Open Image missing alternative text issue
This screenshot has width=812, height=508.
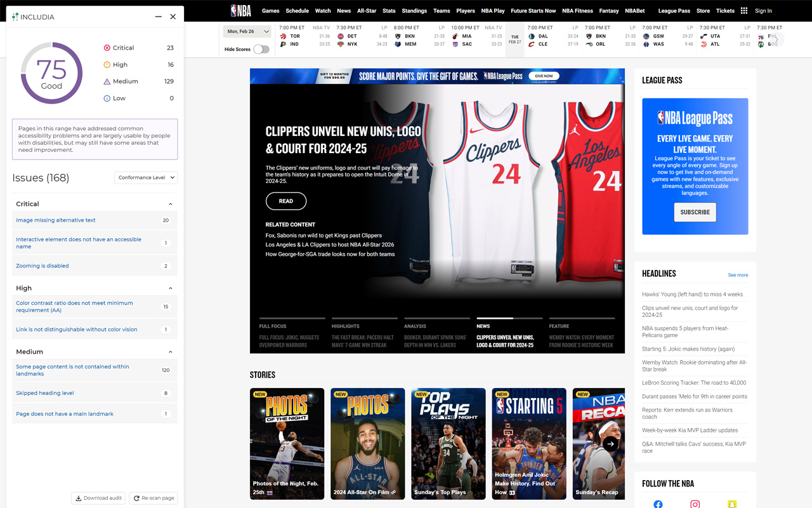click(x=56, y=220)
